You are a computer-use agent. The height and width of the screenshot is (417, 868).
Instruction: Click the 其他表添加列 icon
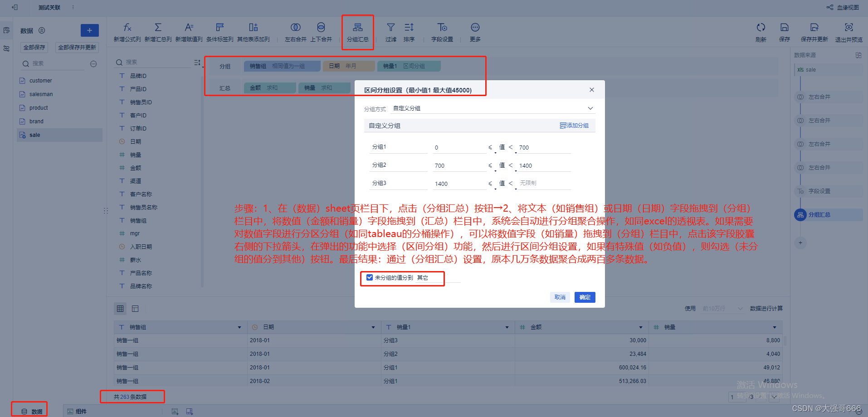click(254, 28)
